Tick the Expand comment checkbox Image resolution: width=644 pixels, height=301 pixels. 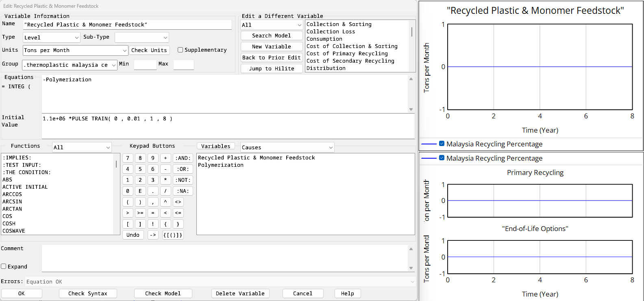click(x=4, y=266)
